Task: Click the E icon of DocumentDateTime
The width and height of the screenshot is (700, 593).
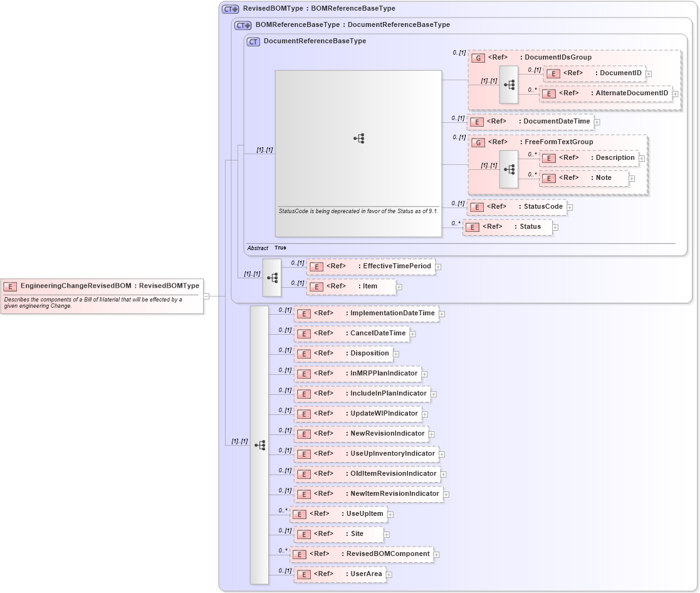Action: (477, 122)
